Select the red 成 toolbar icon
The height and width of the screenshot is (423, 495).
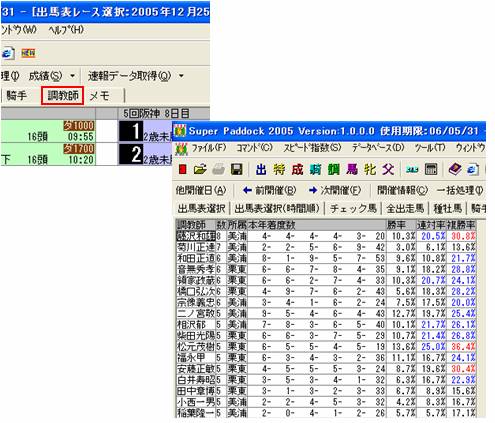[297, 169]
